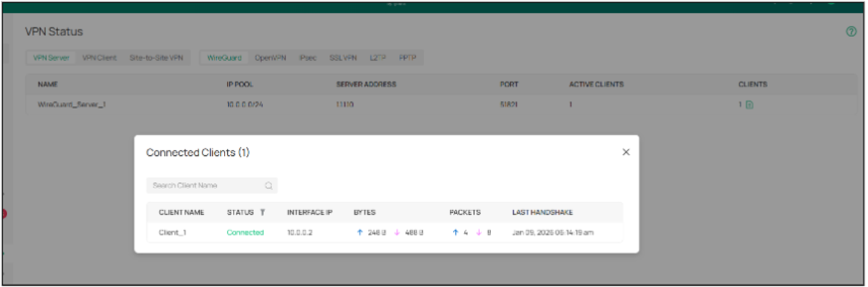Click the SERVER ADDRESS column header
The width and height of the screenshot is (868, 287).
(366, 84)
